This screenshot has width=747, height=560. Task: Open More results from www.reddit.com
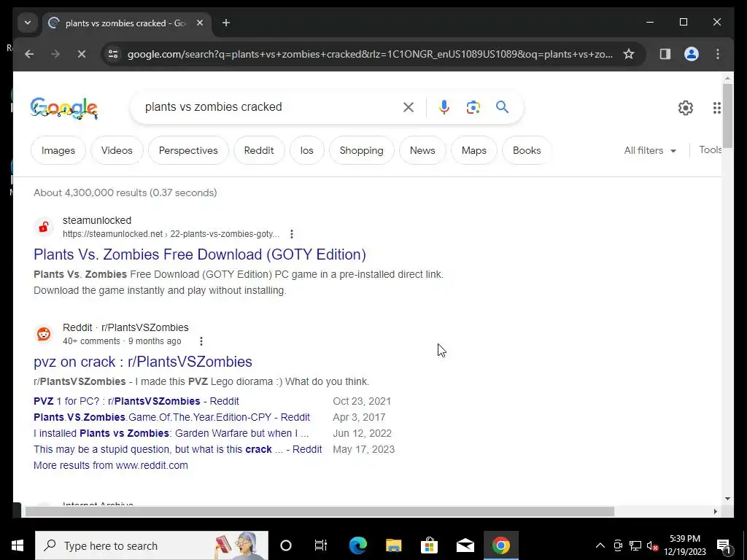pyautogui.click(x=111, y=465)
